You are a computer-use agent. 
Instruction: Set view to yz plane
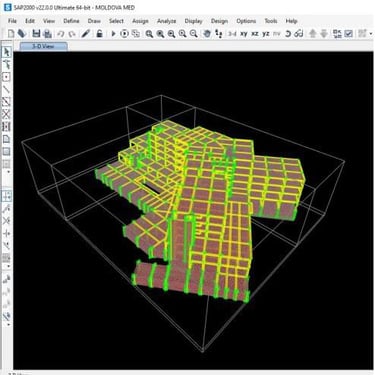(266, 34)
